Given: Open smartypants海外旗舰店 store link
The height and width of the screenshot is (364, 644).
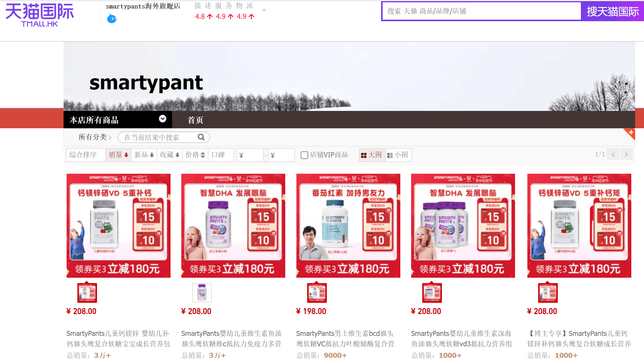Looking at the screenshot, I should [x=143, y=6].
